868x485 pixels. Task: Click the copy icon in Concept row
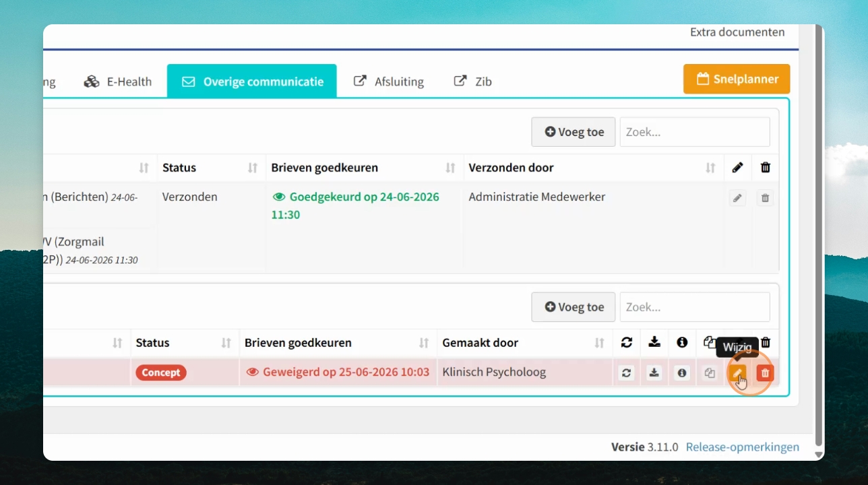tap(710, 373)
